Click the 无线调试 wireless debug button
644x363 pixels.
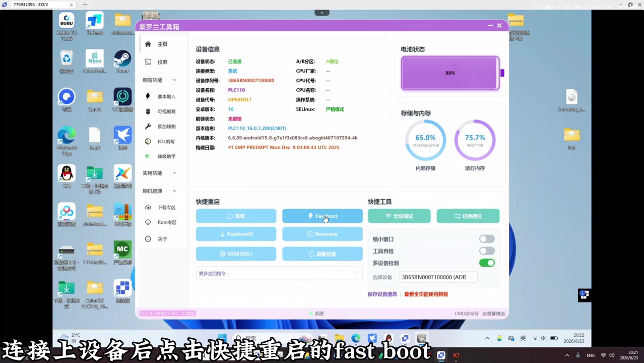(x=399, y=216)
